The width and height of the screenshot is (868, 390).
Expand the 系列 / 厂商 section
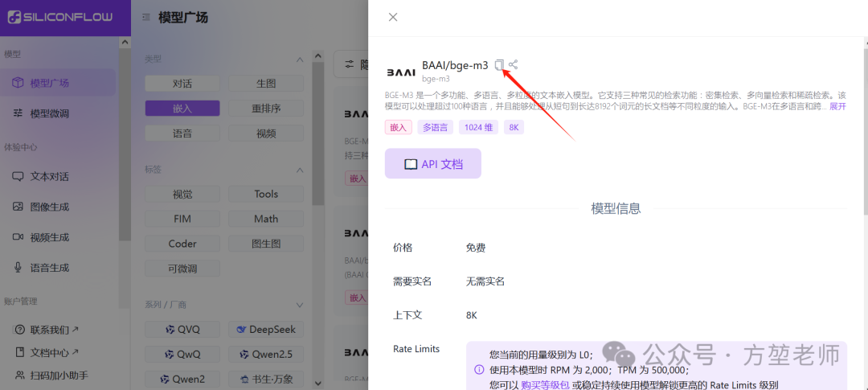(300, 306)
